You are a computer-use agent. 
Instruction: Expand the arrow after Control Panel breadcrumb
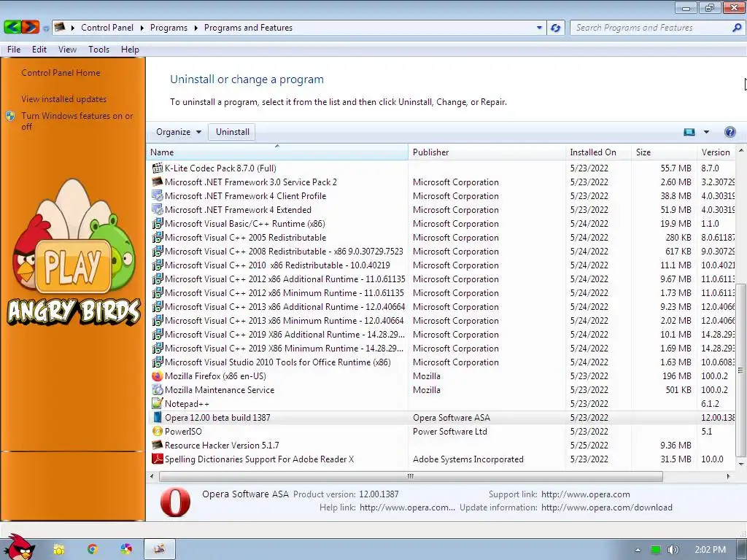tap(142, 28)
